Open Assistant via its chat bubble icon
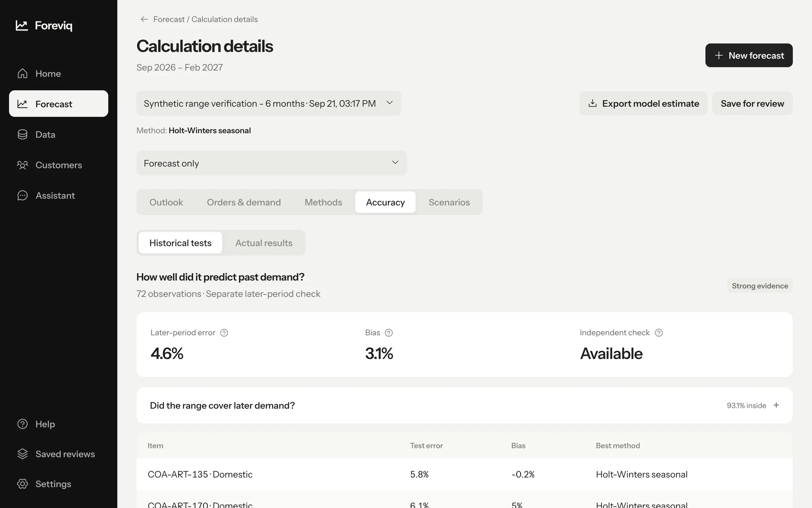Image resolution: width=812 pixels, height=508 pixels. point(22,195)
